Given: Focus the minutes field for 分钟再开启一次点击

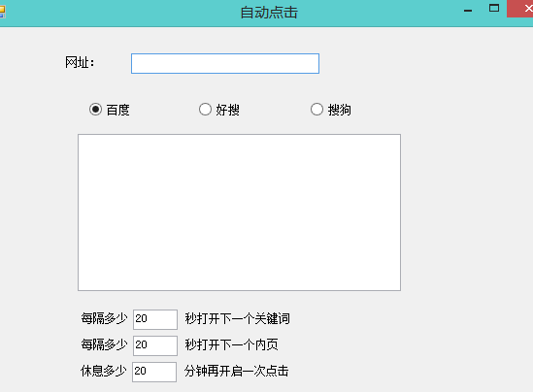Looking at the screenshot, I should [x=154, y=372].
